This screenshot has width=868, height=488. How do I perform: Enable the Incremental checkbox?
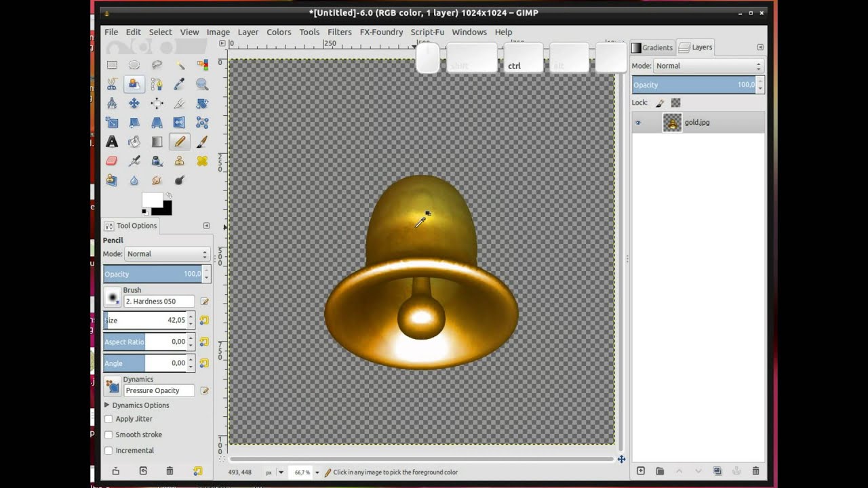pos(108,450)
